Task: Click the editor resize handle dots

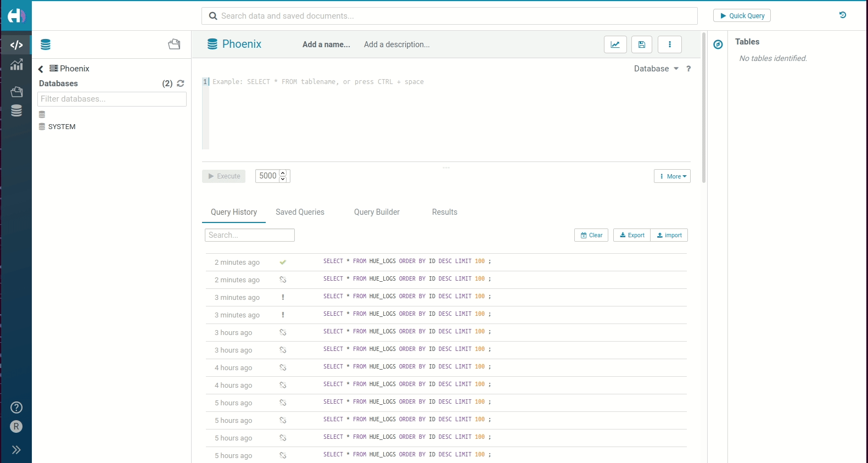Action: click(x=446, y=168)
